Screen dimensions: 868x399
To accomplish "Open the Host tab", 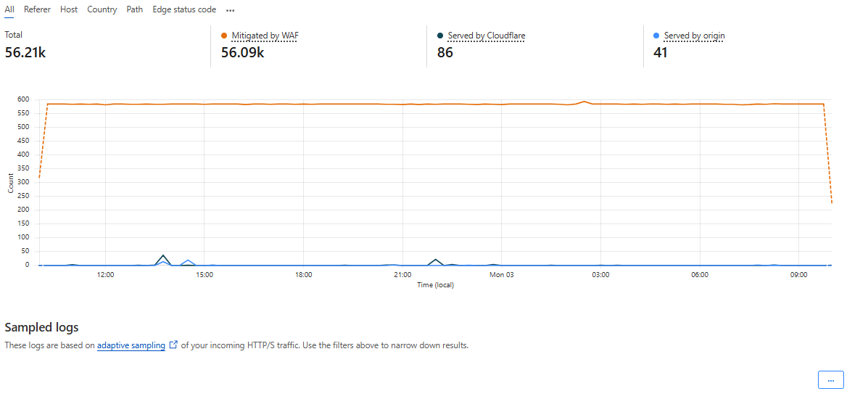I will click(x=69, y=10).
